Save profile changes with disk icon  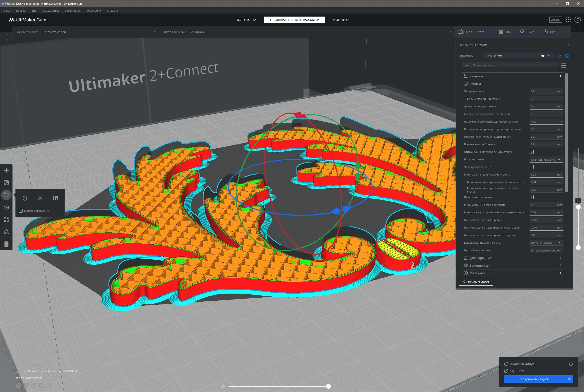(567, 56)
